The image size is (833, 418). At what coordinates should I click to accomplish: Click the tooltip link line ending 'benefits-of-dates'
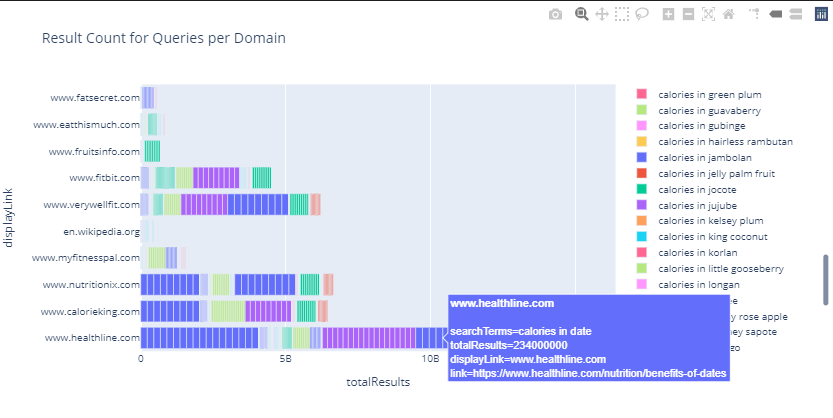(x=588, y=373)
